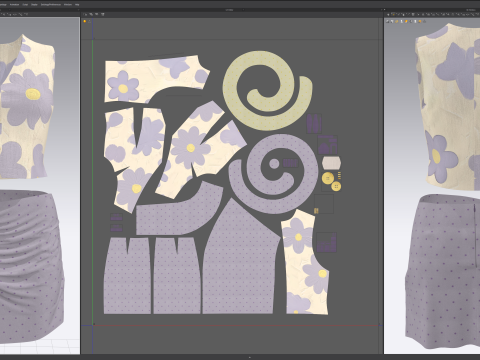Viewport: 480px width, 360px height.
Task: Click first icon in right 3D view icon row
Action: [x=388, y=21]
